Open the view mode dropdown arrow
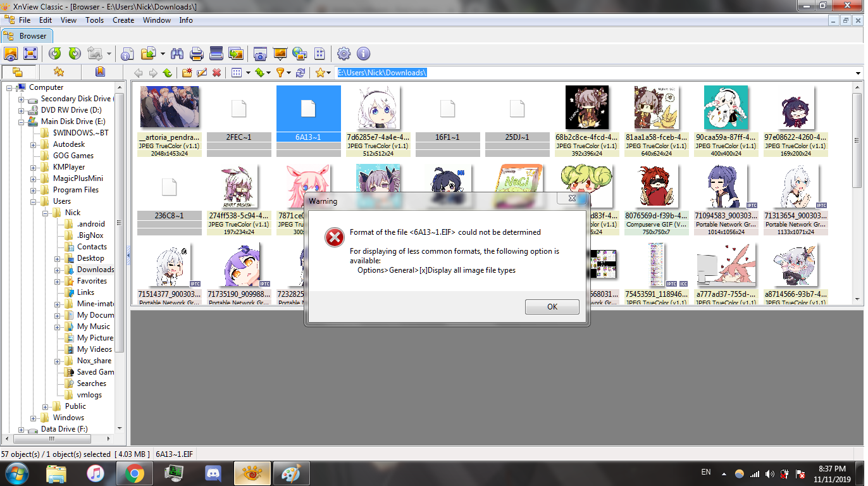868x486 pixels. (248, 73)
